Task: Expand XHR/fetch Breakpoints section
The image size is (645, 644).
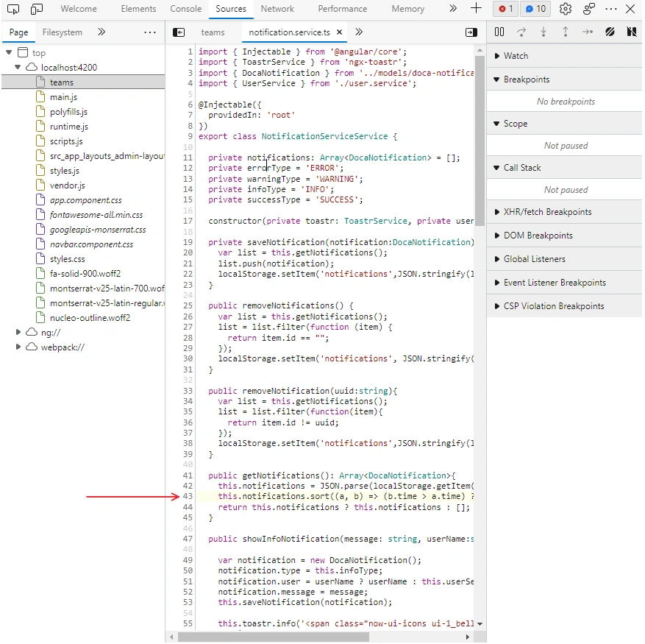Action: point(564,212)
